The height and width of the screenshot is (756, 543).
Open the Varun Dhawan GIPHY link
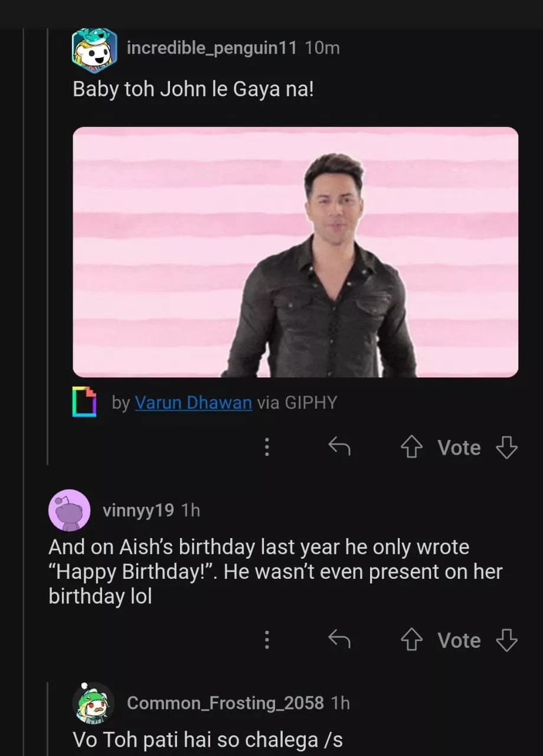(193, 403)
